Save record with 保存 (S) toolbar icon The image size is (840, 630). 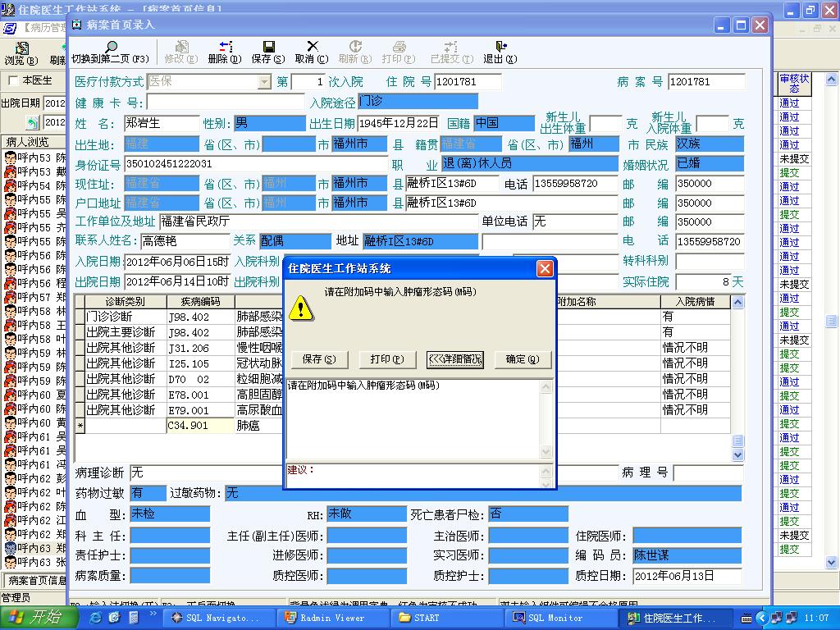268,47
